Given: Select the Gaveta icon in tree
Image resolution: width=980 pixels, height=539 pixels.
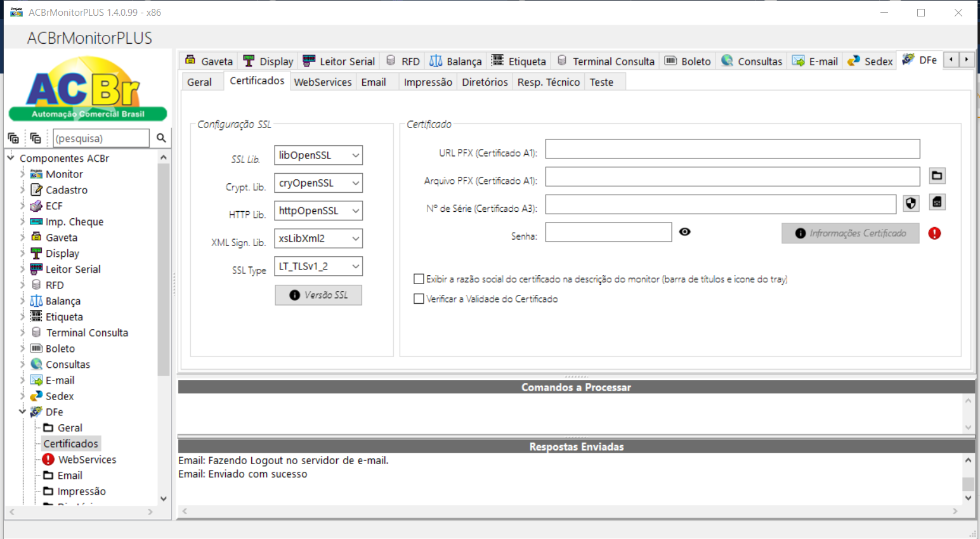Looking at the screenshot, I should point(36,237).
